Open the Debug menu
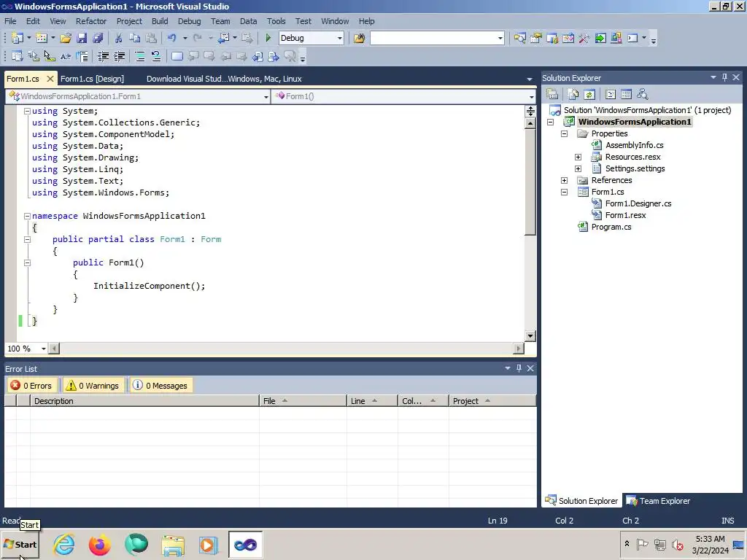This screenshot has height=560, width=747. click(189, 21)
